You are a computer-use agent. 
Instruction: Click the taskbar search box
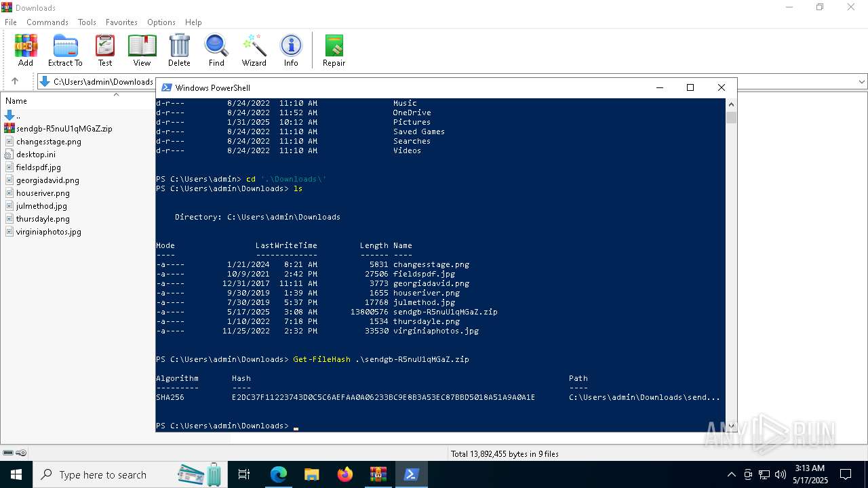click(132, 474)
